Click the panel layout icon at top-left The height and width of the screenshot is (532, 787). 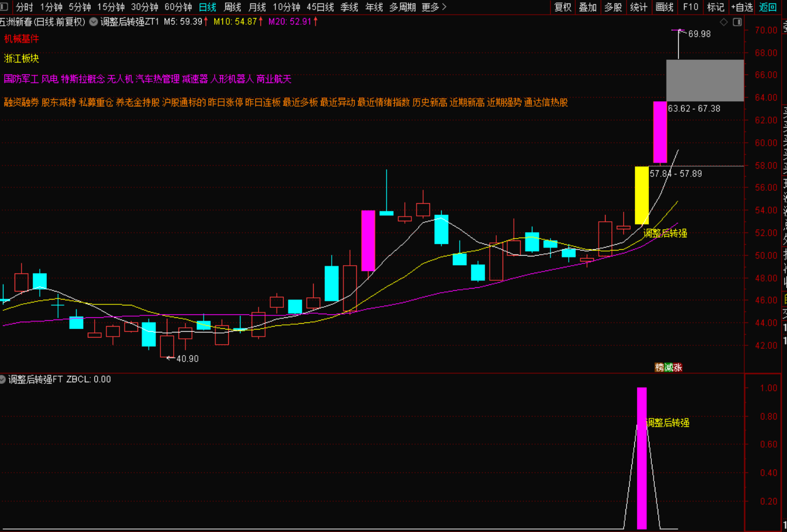[x=4, y=7]
